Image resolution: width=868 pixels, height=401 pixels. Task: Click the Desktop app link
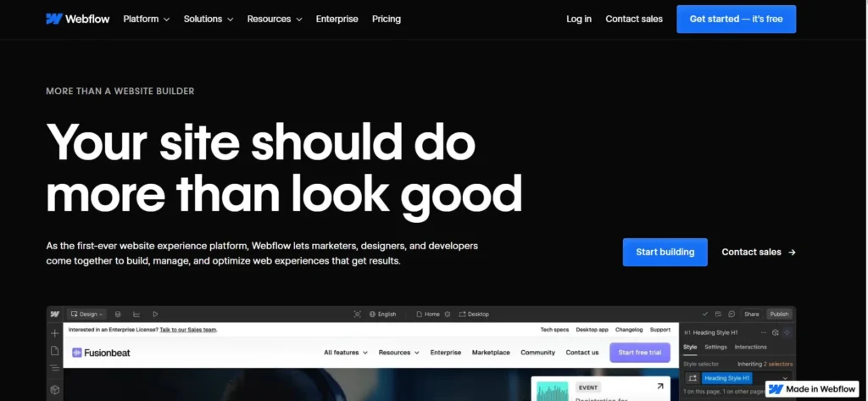[592, 330]
